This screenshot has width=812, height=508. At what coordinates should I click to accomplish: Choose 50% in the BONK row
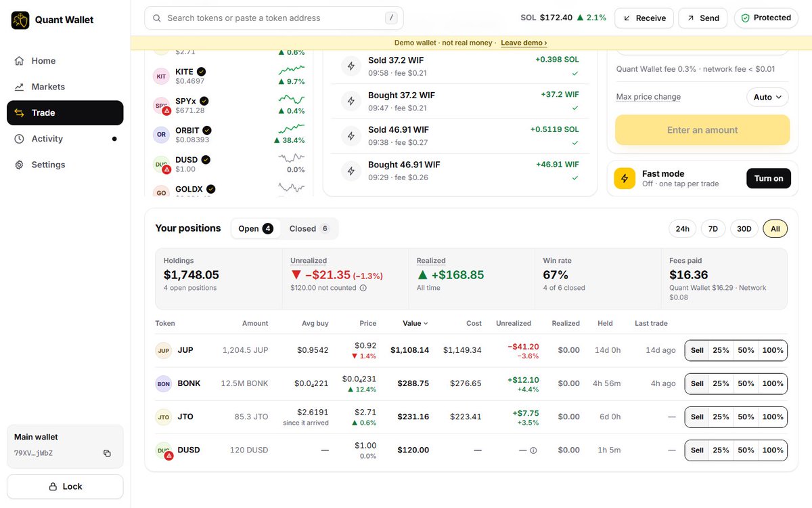coord(746,384)
